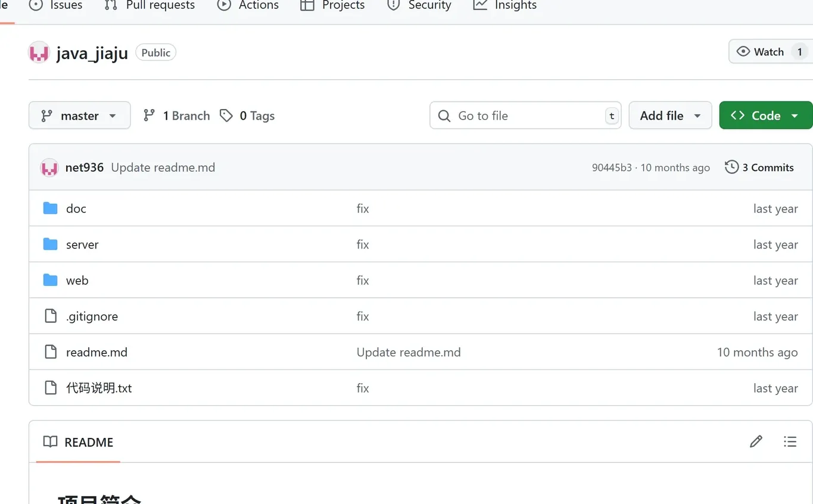
Task: Open the README with the book icon
Action: (x=50, y=441)
